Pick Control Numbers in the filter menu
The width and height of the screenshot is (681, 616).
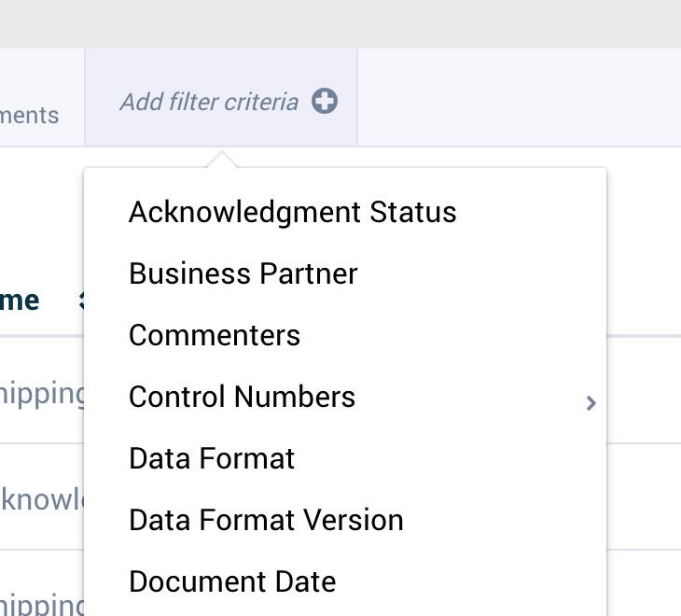tap(345, 397)
